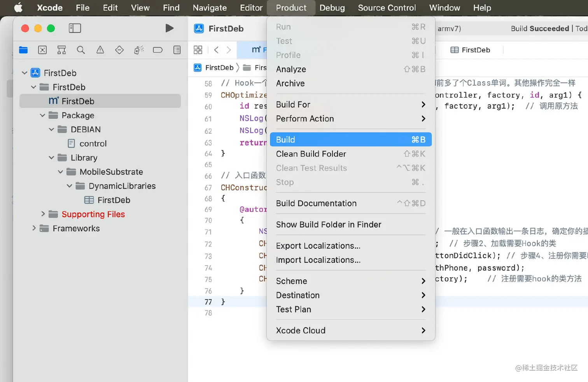Run the project with play button
This screenshot has width=588, height=382.
[x=169, y=28]
